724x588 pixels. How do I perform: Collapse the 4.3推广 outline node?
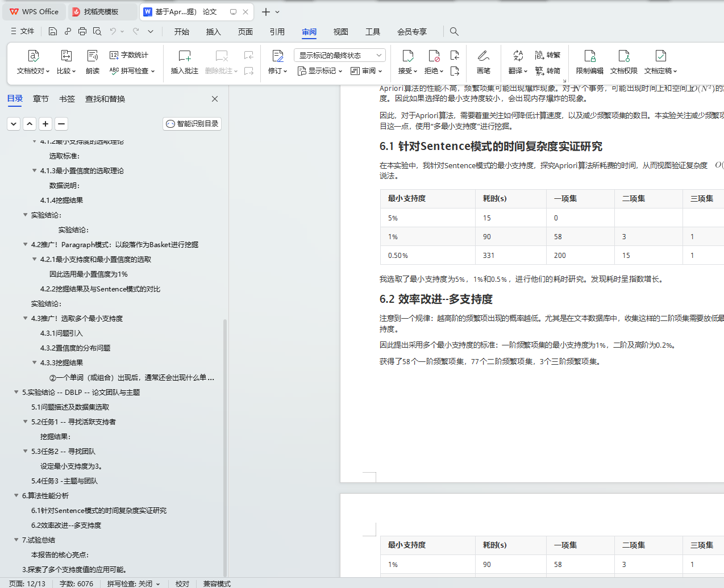pos(25,318)
